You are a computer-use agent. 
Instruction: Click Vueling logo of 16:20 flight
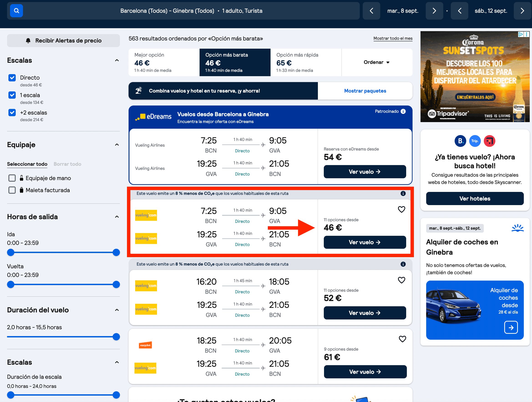tap(146, 286)
